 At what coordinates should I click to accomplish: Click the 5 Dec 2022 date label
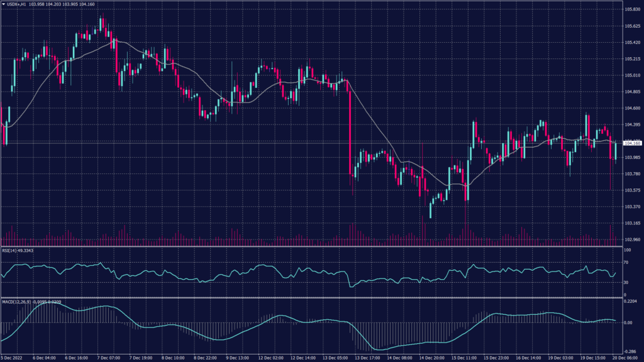[13, 358]
